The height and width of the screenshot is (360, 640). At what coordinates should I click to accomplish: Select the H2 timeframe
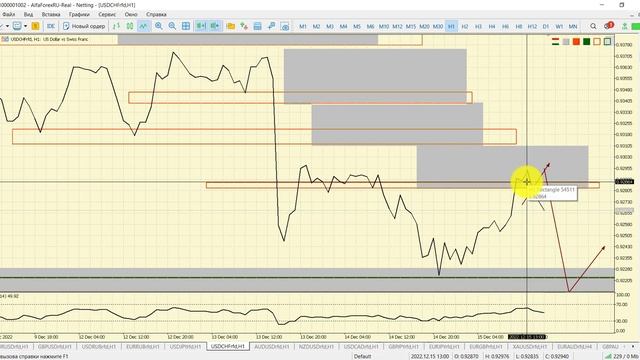[x=464, y=26]
